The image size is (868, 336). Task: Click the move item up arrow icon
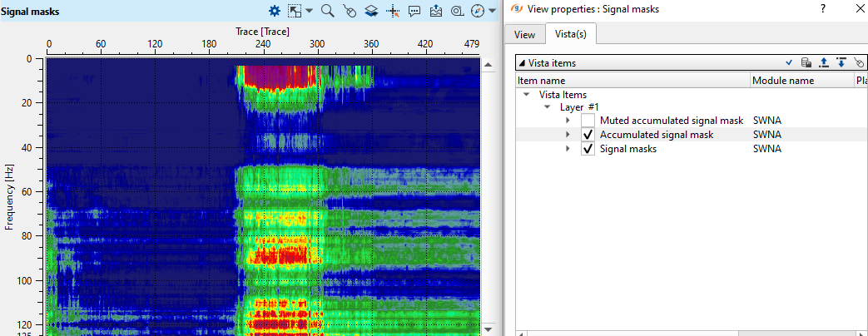click(824, 62)
